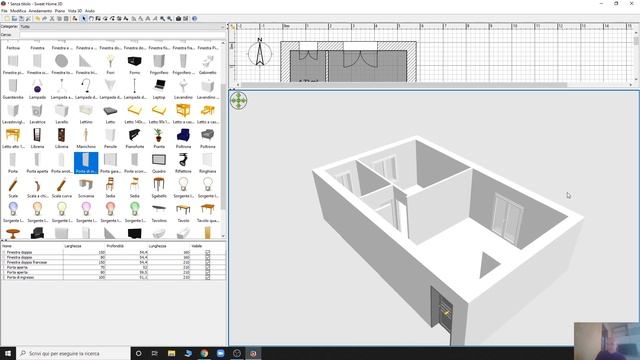Open the Vista 3D menu
The width and height of the screenshot is (640, 360).
coord(75,11)
